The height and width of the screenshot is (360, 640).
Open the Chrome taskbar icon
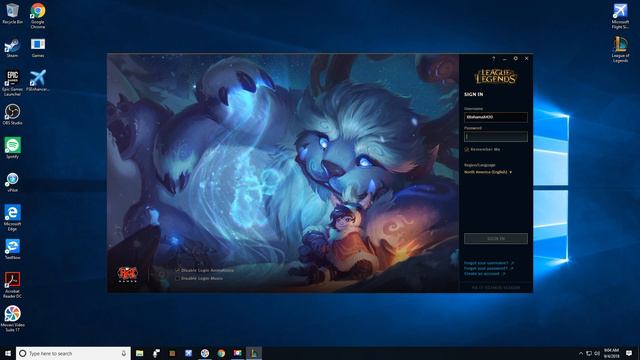click(x=221, y=353)
